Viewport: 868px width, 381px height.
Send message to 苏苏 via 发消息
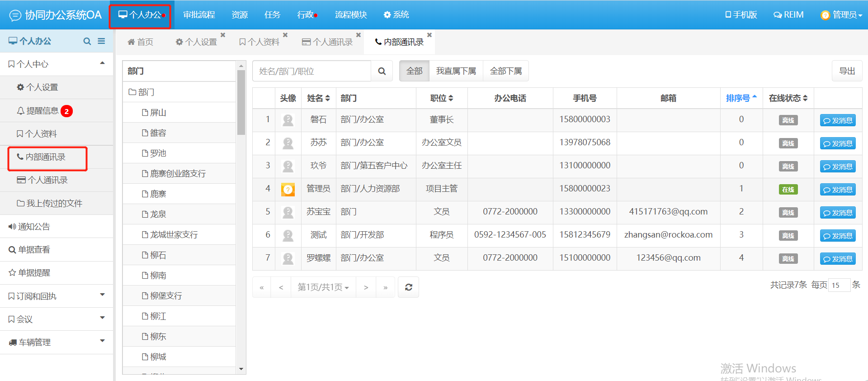click(x=838, y=143)
